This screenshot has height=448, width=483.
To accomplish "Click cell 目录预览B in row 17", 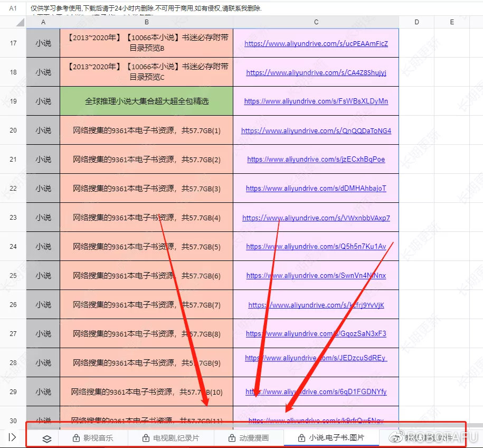I will pos(147,43).
